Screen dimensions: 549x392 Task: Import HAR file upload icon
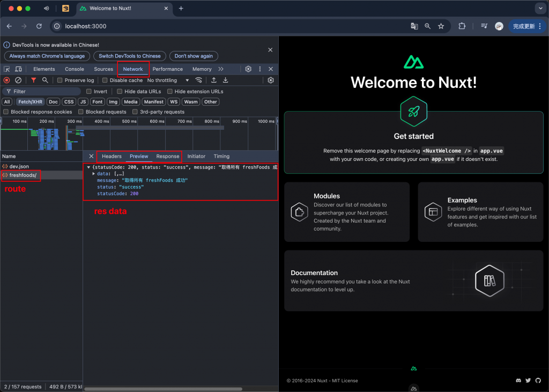pyautogui.click(x=214, y=80)
